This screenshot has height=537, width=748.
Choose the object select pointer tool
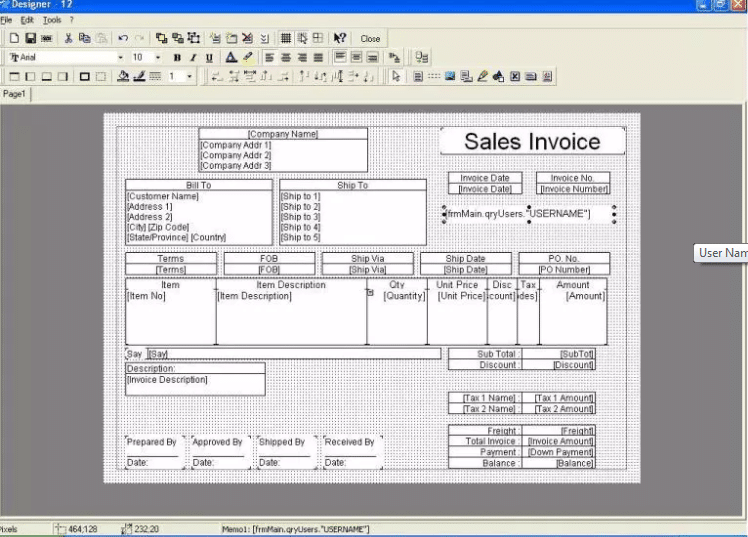click(395, 76)
